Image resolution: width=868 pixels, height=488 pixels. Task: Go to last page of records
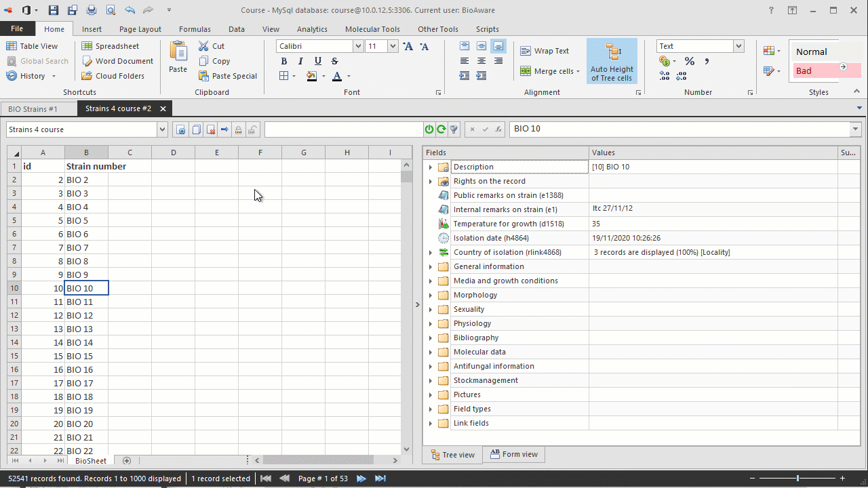pyautogui.click(x=380, y=479)
